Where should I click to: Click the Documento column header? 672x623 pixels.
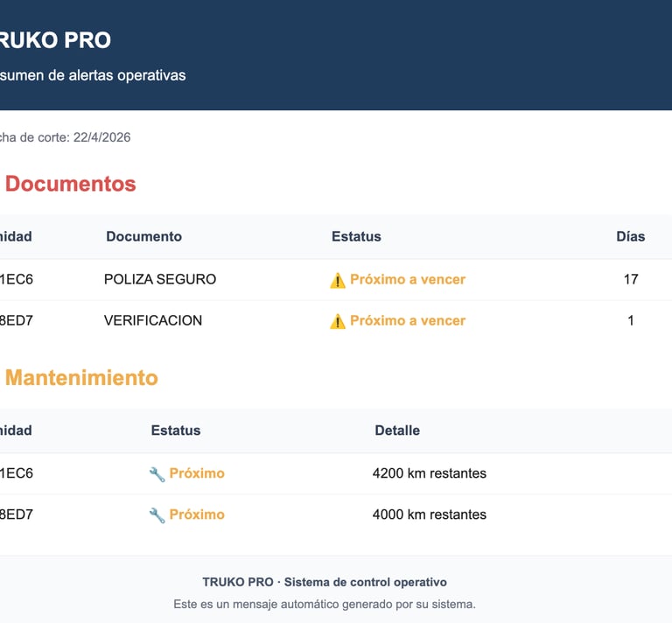click(143, 236)
